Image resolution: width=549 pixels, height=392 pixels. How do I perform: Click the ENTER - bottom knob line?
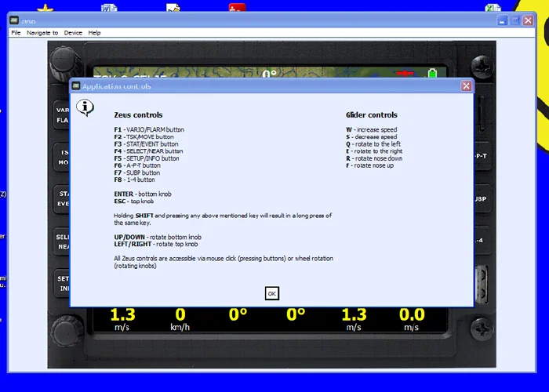tap(143, 194)
